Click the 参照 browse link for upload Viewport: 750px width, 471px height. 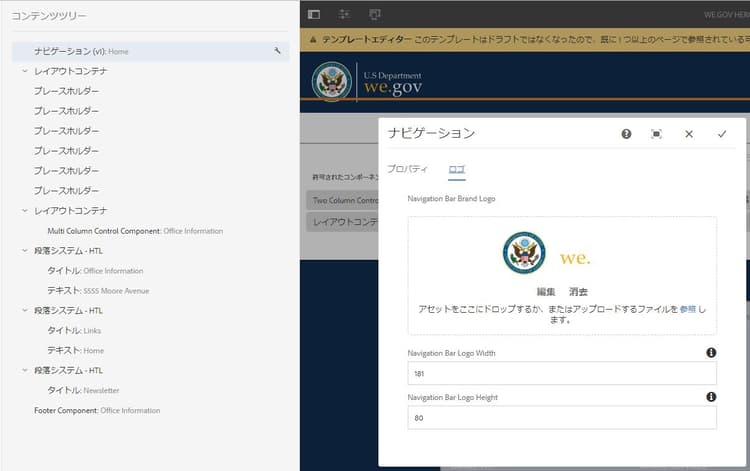[x=688, y=309]
